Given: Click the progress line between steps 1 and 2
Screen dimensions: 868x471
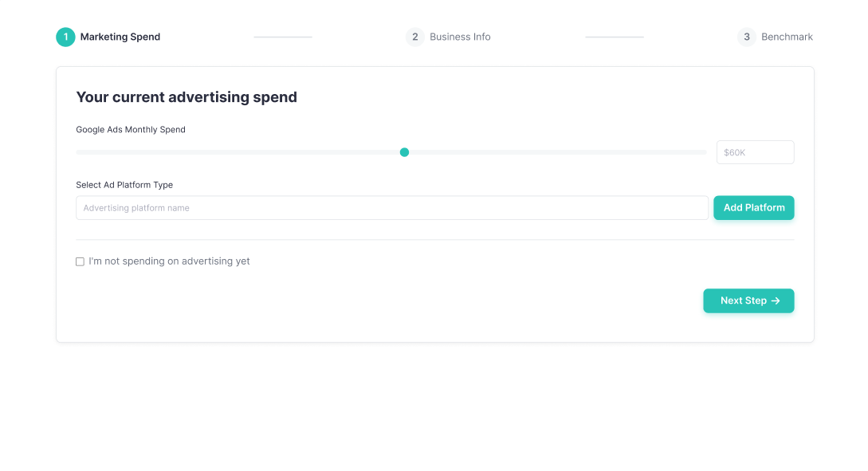Looking at the screenshot, I should pos(283,37).
